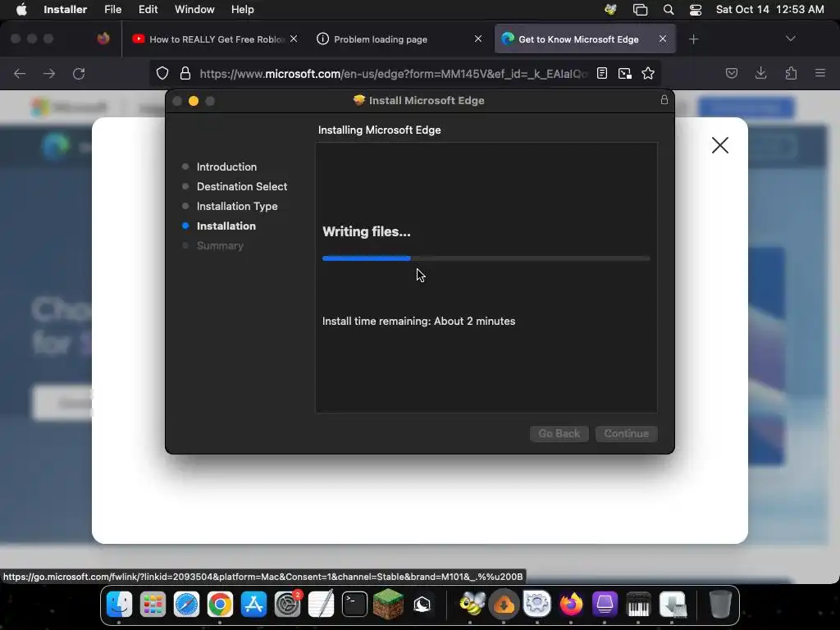Viewport: 840px width, 630px height.
Task: Expand the list all tabs chevron
Action: (x=790, y=39)
